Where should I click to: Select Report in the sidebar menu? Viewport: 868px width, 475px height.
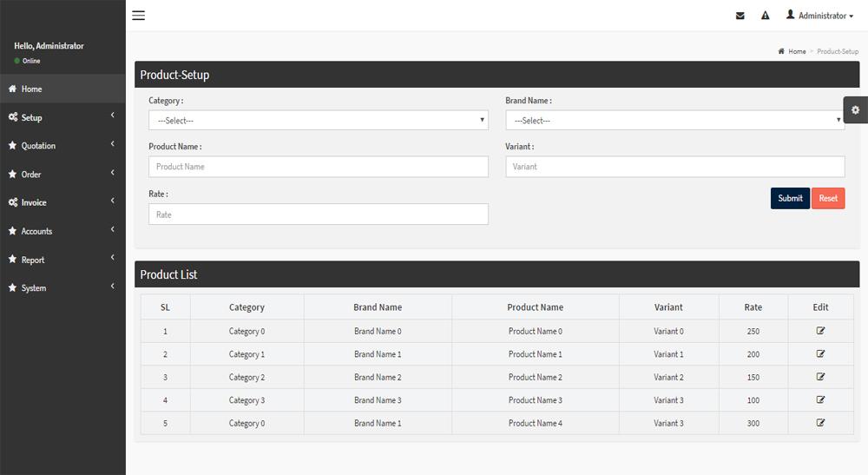point(62,260)
